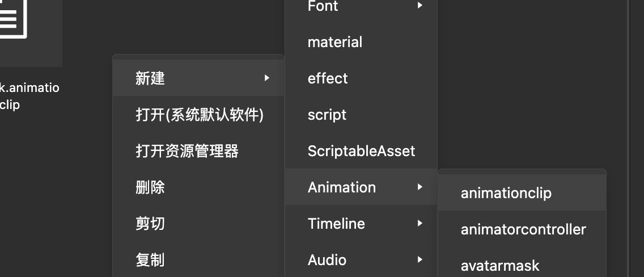Open the Timeline submenu

pyautogui.click(x=361, y=223)
